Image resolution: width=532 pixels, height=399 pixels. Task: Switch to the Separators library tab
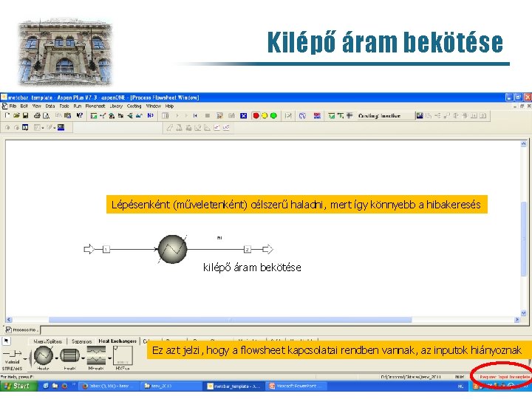point(82,341)
